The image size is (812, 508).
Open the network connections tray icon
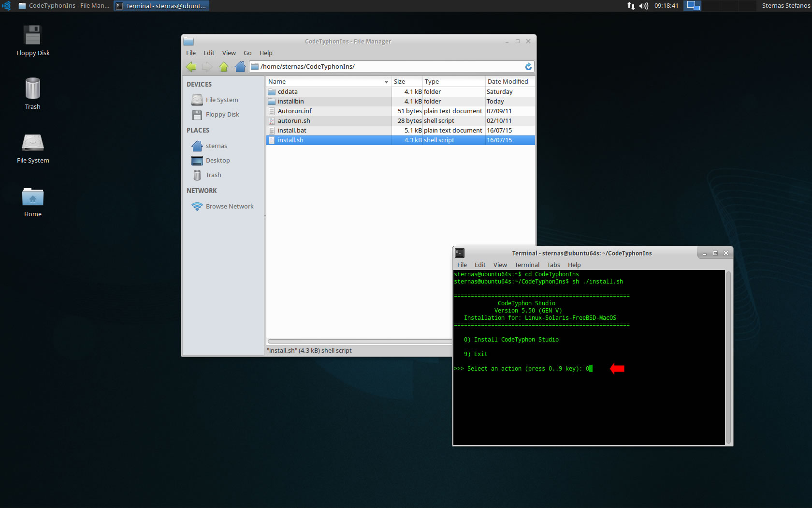click(631, 6)
